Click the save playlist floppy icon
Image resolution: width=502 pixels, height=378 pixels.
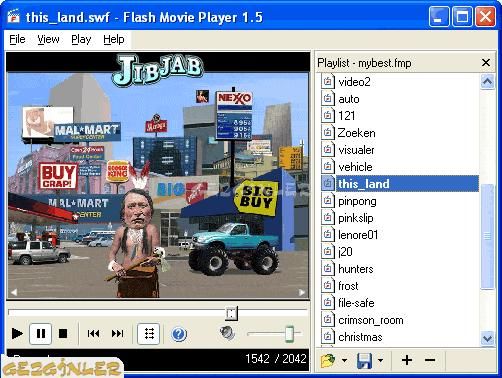[x=364, y=361]
